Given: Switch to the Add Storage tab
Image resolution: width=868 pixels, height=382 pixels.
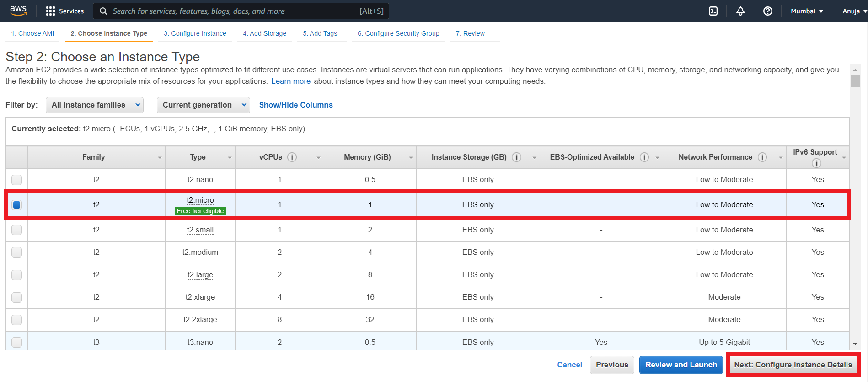Looking at the screenshot, I should pos(265,33).
